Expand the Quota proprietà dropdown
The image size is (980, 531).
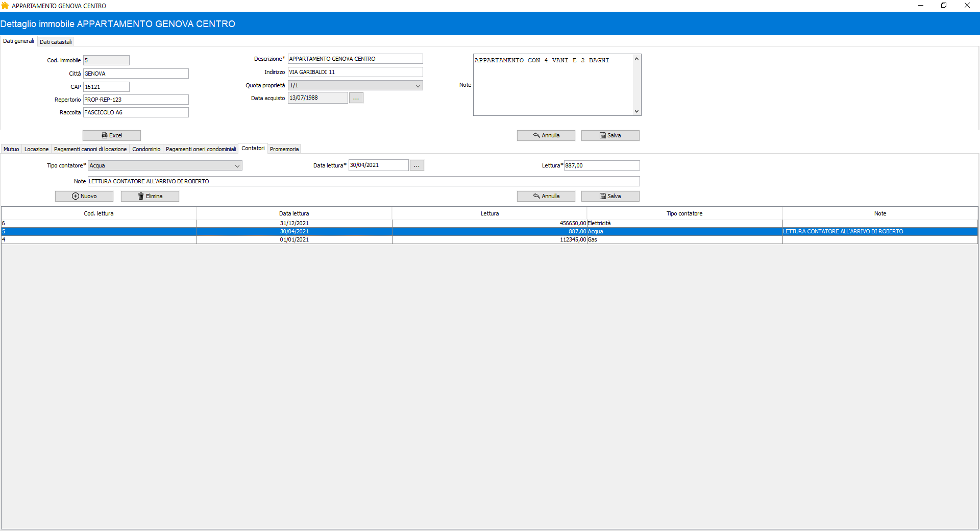418,86
